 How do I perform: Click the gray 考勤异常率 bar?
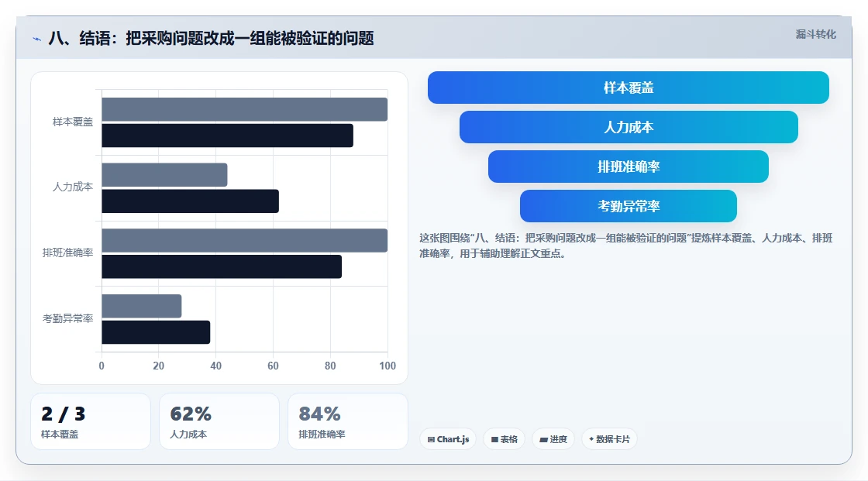point(142,306)
